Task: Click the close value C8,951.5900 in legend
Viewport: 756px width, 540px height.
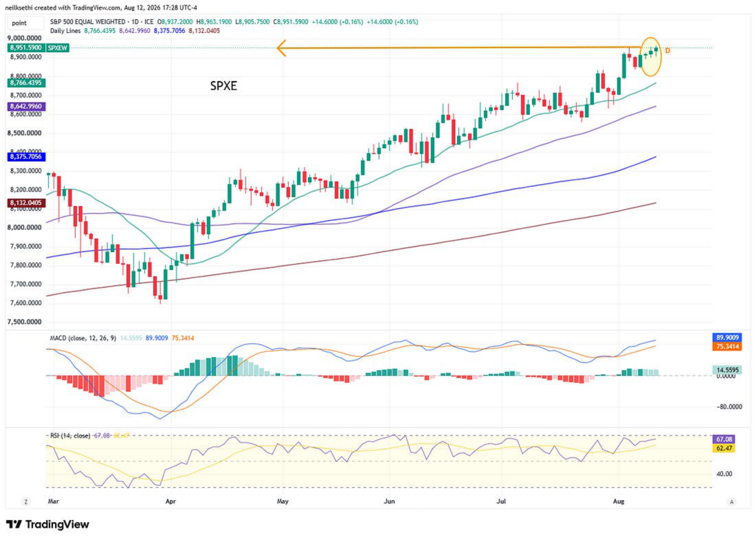Action: [x=290, y=22]
